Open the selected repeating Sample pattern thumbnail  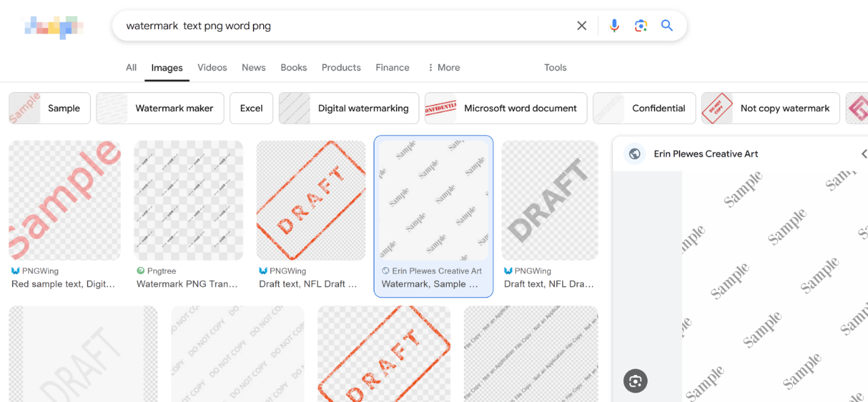[x=434, y=201]
